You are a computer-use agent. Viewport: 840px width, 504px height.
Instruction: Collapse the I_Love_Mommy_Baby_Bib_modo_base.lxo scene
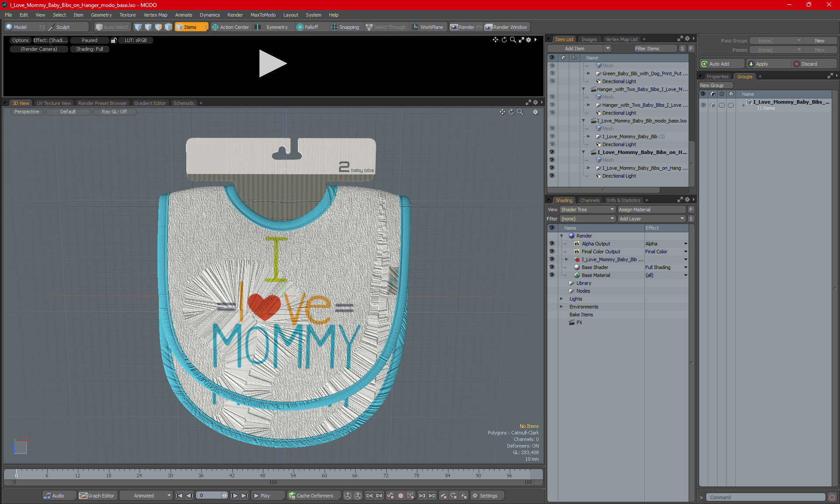click(584, 121)
